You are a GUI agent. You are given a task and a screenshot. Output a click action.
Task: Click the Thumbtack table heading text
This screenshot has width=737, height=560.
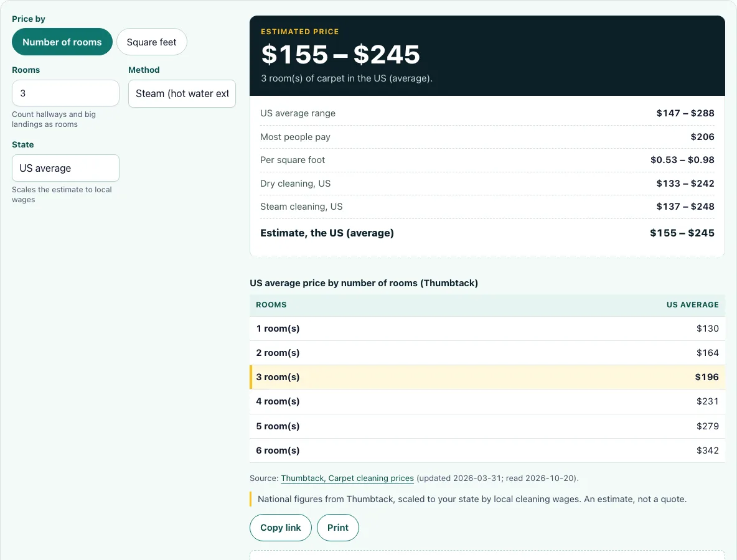point(364,283)
